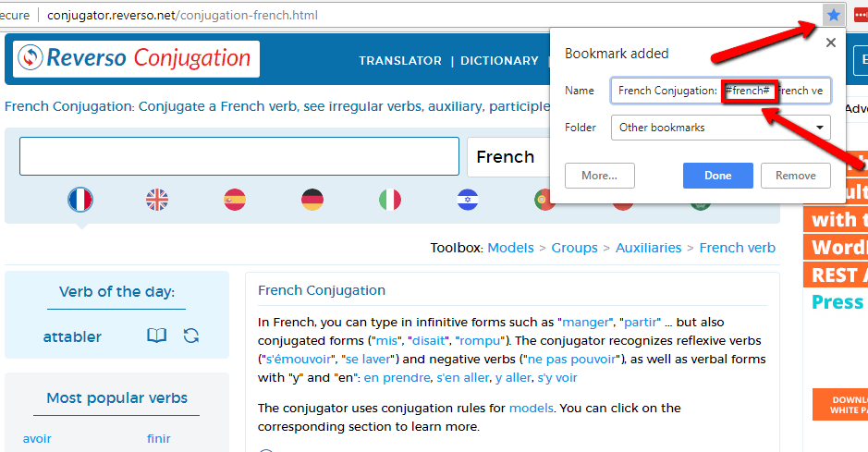The width and height of the screenshot is (868, 452).
Task: Choose the Spanish flag conjugator
Action: click(x=235, y=199)
